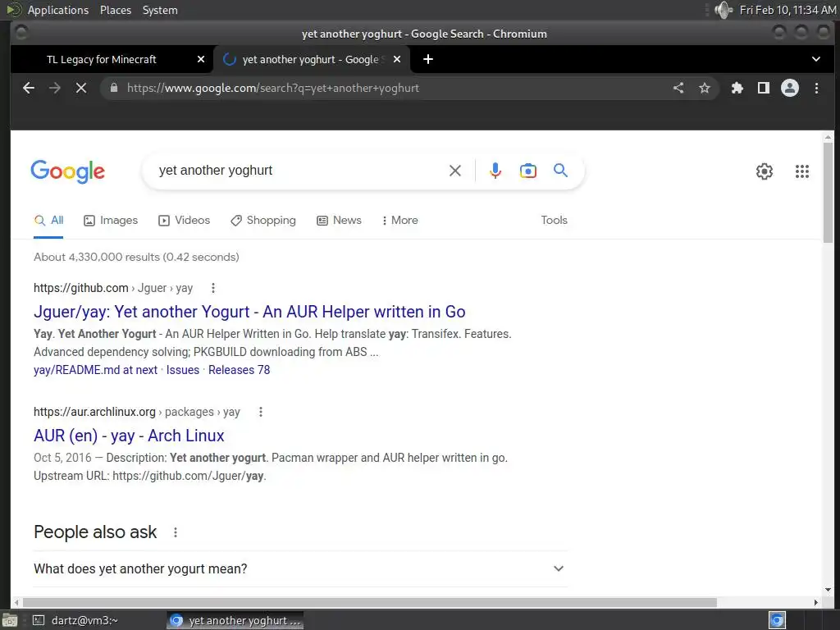The image size is (840, 630).
Task: Click https://aur.archlinux.org breadcrumb text
Action: pos(94,412)
